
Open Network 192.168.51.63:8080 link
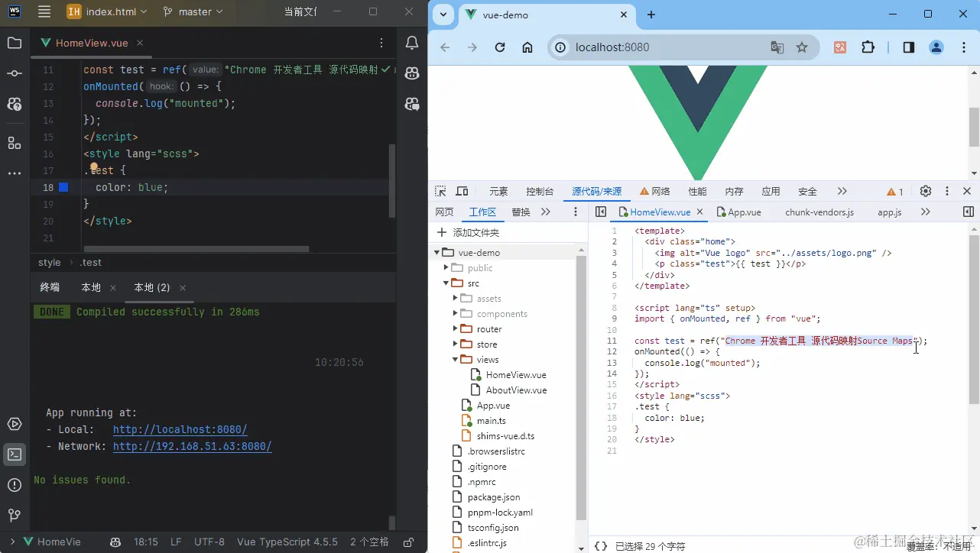pos(193,446)
